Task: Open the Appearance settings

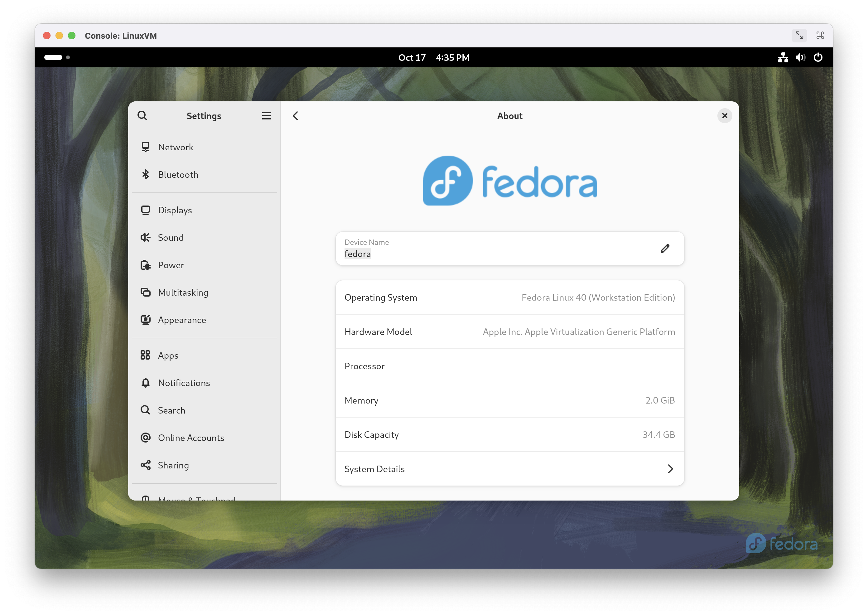Action: [x=205, y=320]
